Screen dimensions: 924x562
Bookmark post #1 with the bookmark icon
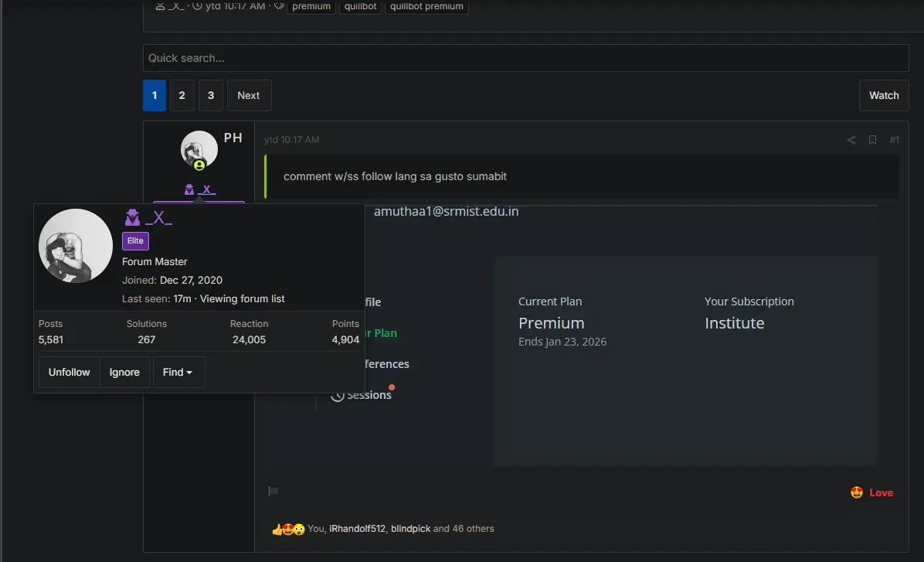coord(872,140)
